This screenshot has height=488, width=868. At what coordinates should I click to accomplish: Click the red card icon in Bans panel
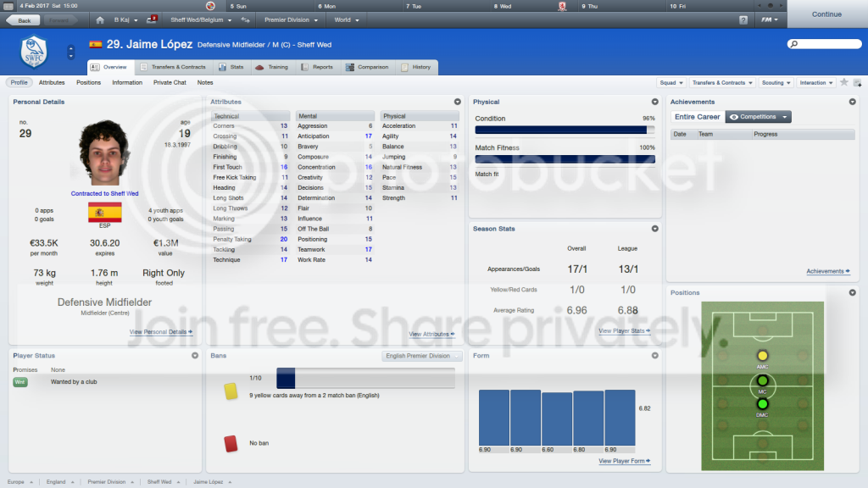[231, 443]
